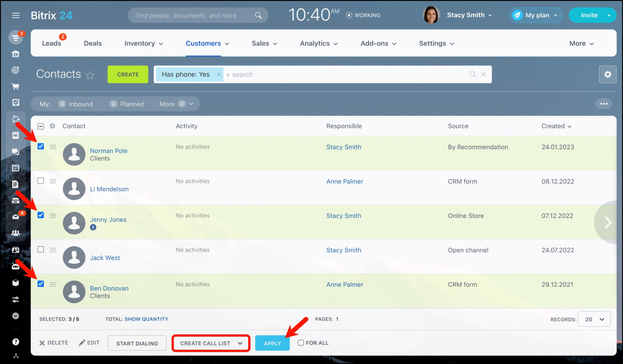The height and width of the screenshot is (364, 623).
Task: Expand the 'More 0' counter menu
Action: pos(176,104)
